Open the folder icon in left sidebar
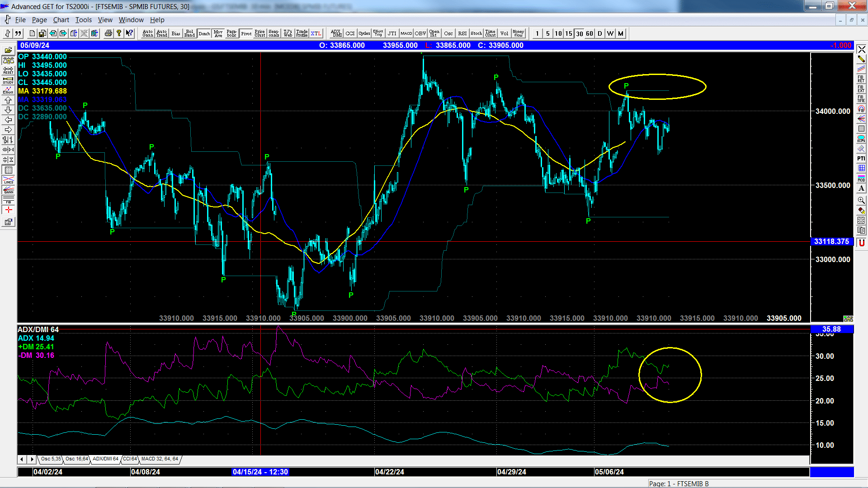 point(8,50)
